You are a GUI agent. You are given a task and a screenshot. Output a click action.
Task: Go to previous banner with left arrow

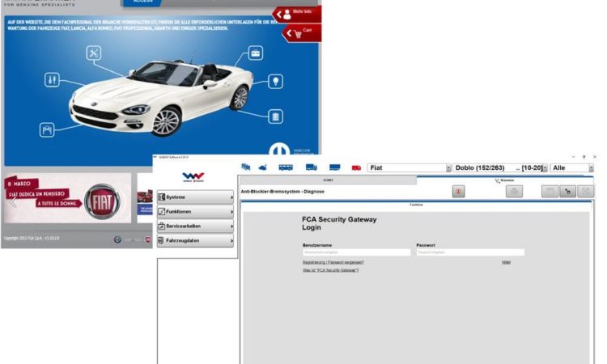pyautogui.click(x=13, y=201)
